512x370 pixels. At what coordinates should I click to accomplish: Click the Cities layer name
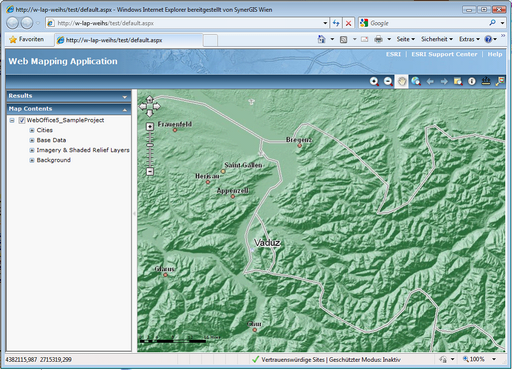45,130
